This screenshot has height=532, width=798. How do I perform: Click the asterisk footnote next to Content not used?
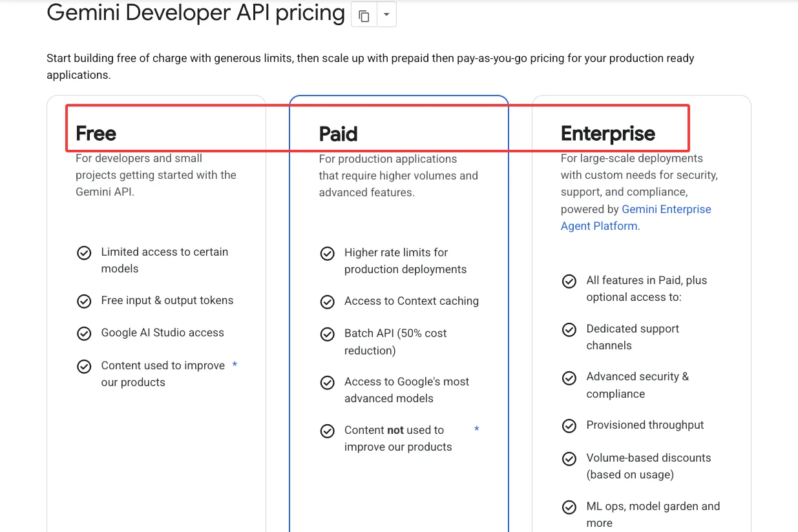477,430
